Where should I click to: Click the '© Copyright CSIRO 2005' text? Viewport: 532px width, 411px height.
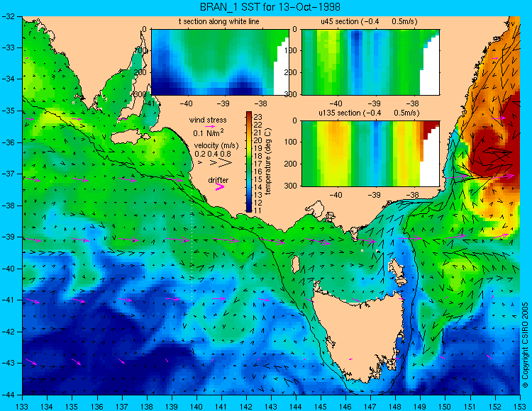[x=525, y=345]
